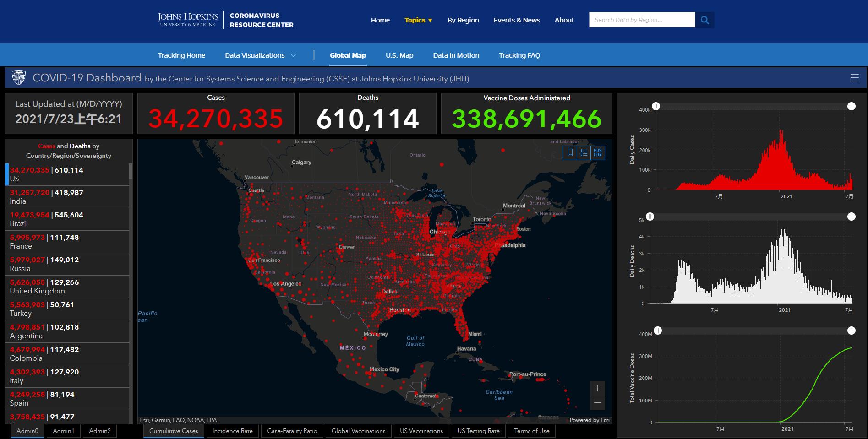Go to Tracking FAQ page
Screen dimensions: 868x439
coord(519,55)
